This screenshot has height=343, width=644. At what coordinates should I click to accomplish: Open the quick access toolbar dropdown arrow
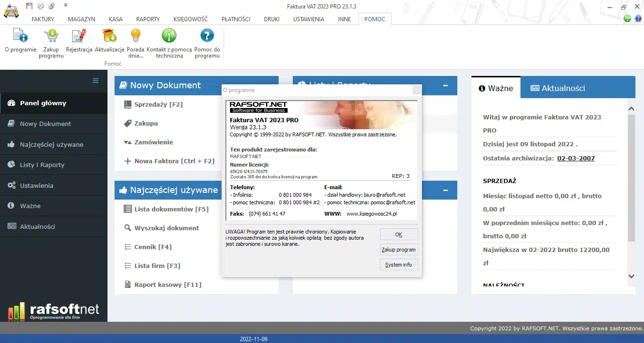tap(66, 5)
